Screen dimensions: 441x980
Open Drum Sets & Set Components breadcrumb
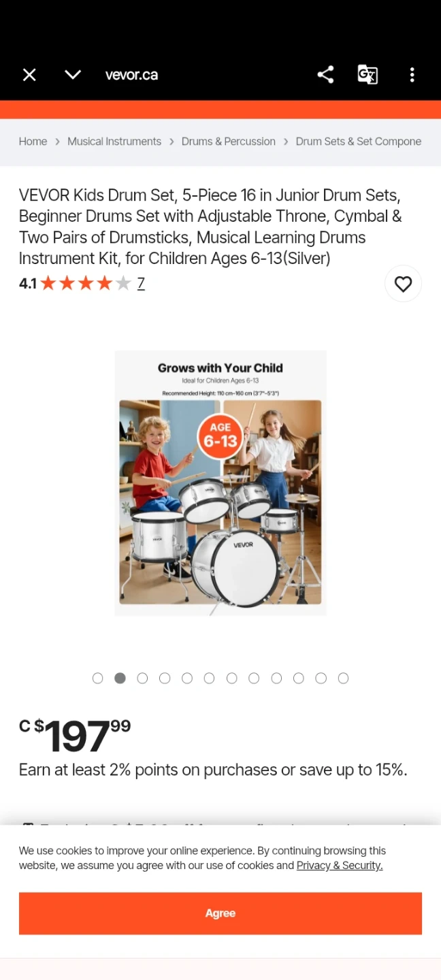pos(359,142)
